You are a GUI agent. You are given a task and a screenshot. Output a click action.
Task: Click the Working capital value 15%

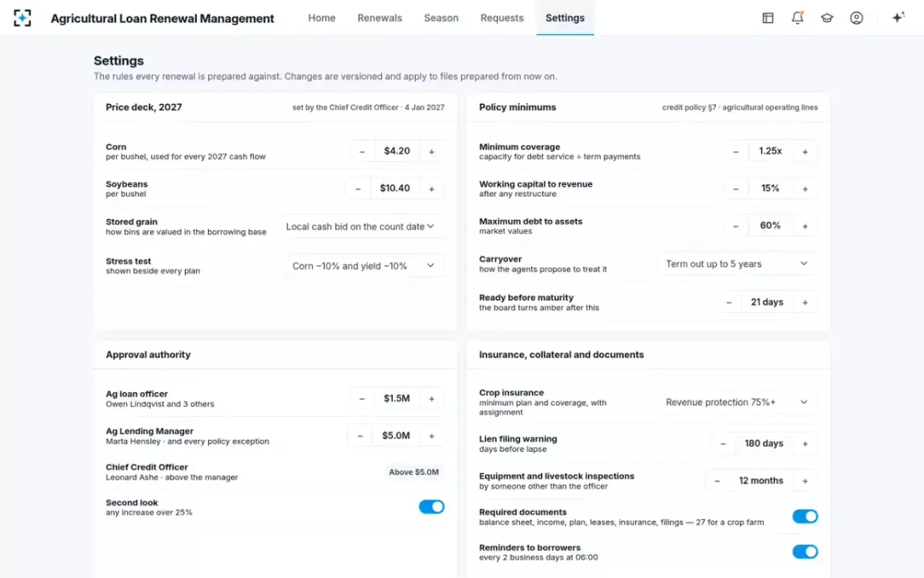(771, 189)
